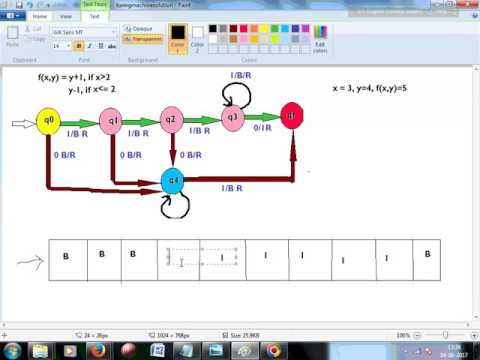
Task: Select Transparent background option
Action: pos(143,39)
